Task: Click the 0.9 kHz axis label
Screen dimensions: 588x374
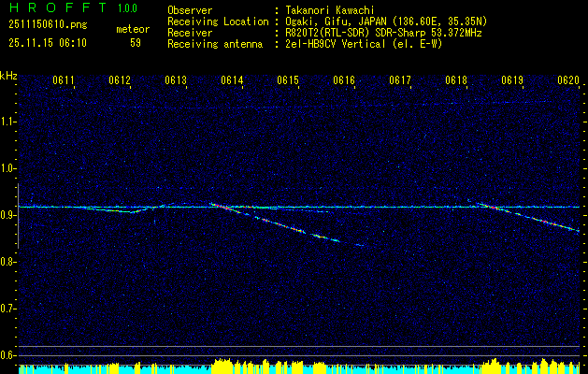Action: [8, 215]
